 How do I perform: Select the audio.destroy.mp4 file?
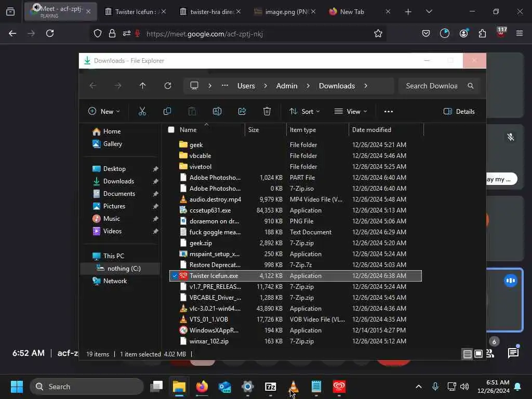tap(295, 199)
